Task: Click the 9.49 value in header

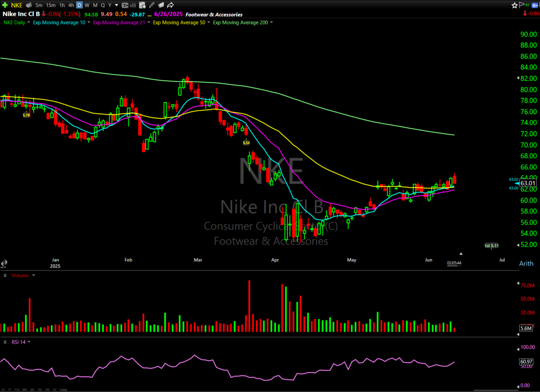Action: pyautogui.click(x=107, y=14)
